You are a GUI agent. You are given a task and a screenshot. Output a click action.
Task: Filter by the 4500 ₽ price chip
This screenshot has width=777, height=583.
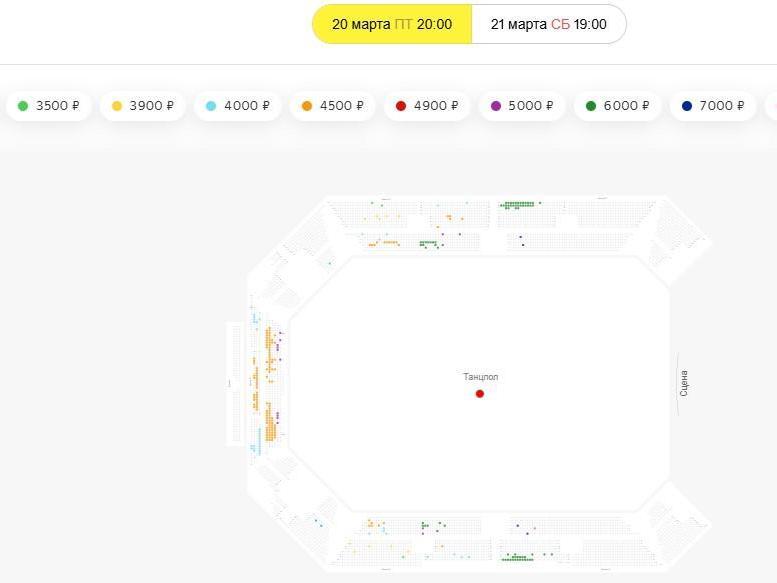[332, 106]
